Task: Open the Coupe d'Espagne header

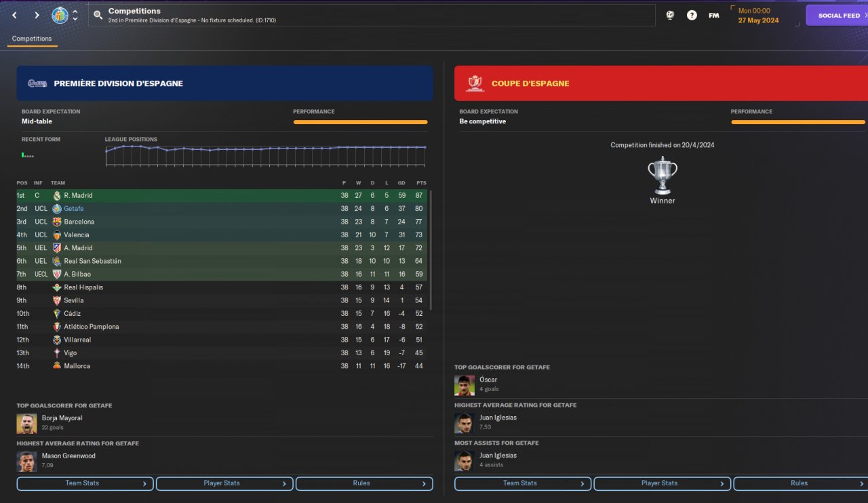Action: [x=661, y=83]
